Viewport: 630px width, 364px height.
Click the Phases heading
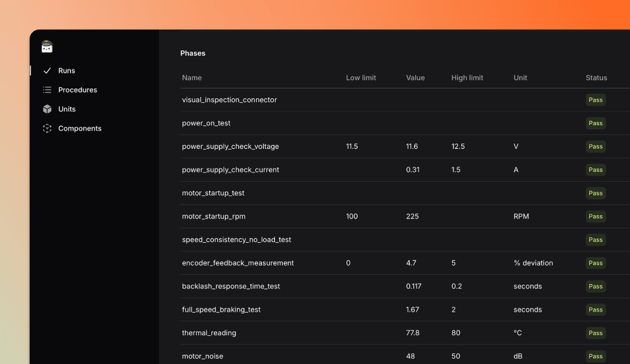[193, 53]
